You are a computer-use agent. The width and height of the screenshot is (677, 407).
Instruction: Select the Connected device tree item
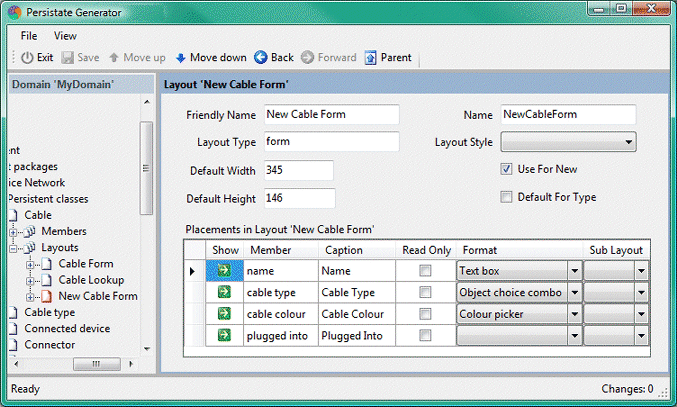[67, 328]
